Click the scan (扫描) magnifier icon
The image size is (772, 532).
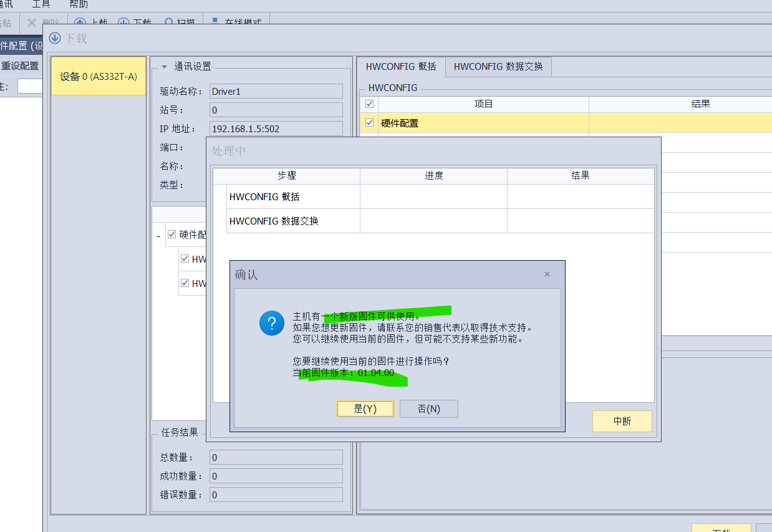(168, 22)
